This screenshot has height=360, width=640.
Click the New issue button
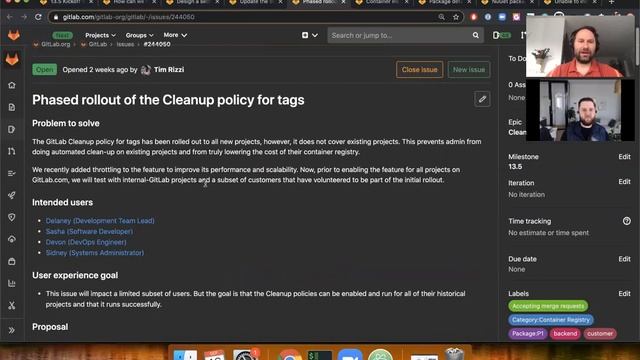(x=469, y=70)
